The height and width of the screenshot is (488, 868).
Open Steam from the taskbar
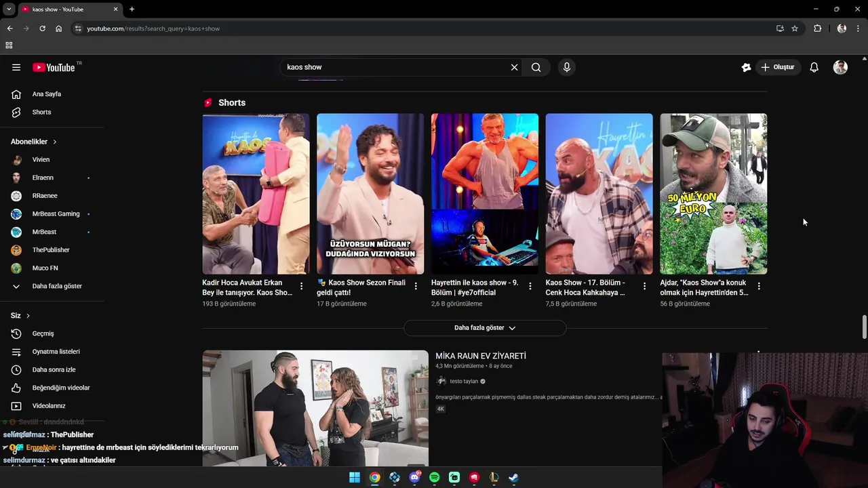tap(514, 477)
